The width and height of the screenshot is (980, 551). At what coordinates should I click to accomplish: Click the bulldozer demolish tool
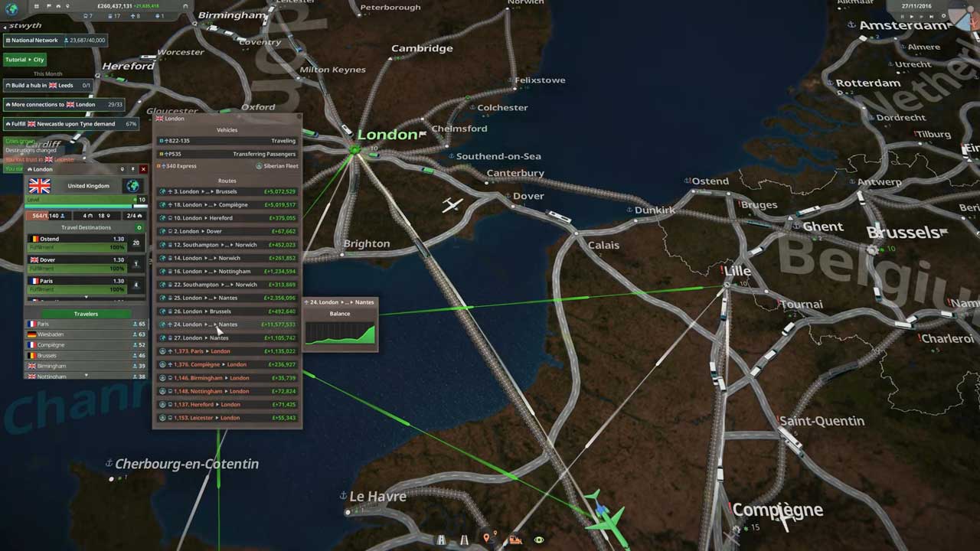(515, 540)
